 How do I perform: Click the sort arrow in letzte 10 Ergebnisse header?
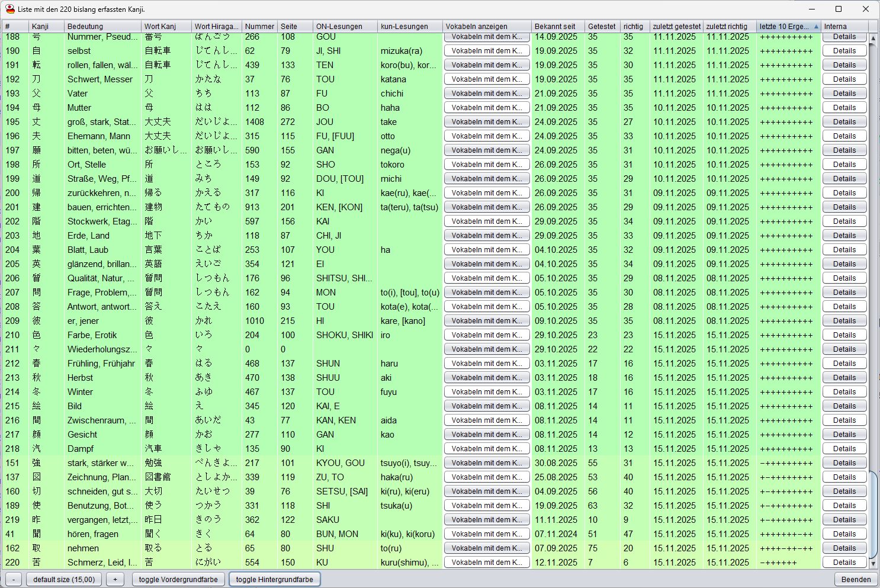coord(816,27)
